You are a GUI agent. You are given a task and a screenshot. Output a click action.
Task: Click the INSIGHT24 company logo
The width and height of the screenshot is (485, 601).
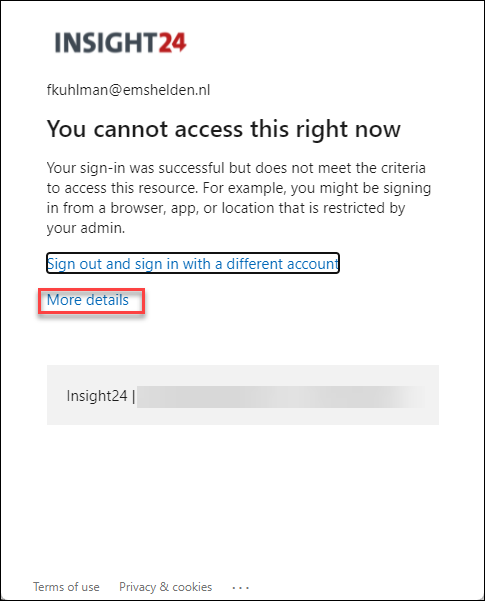(x=120, y=42)
